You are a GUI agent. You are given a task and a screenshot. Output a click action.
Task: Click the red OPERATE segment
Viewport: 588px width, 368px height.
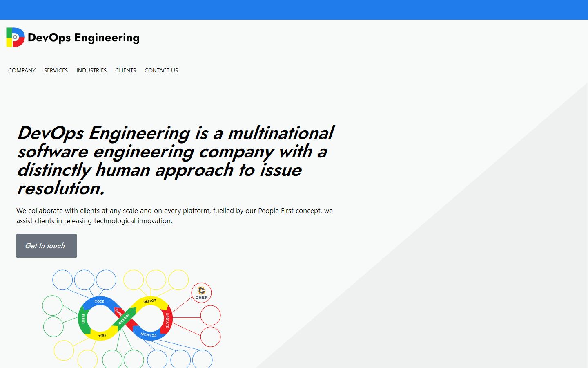click(167, 319)
